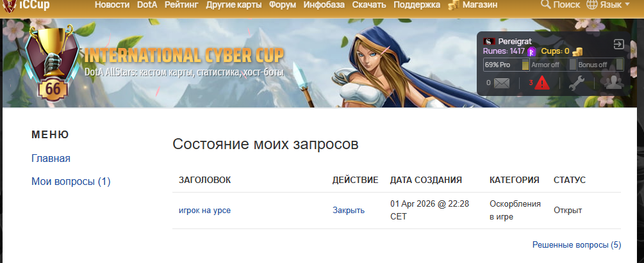Open the Форум menu item
Viewport: 644px width, 263px height.
[283, 5]
